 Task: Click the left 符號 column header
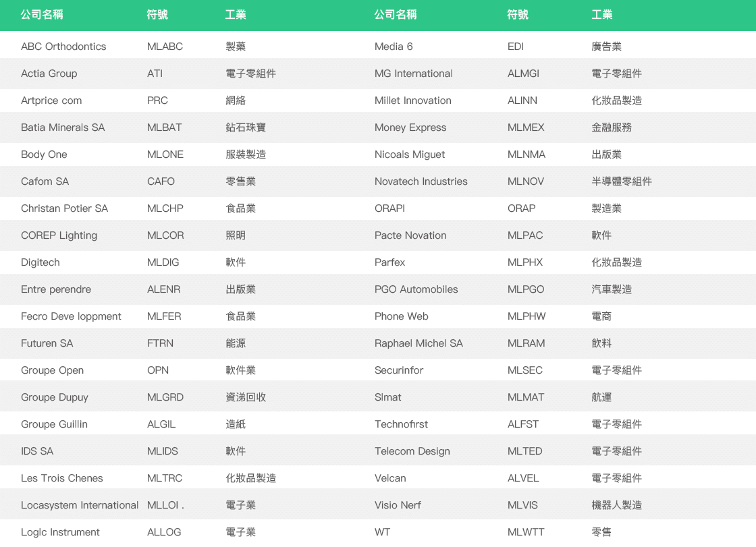[x=157, y=15]
